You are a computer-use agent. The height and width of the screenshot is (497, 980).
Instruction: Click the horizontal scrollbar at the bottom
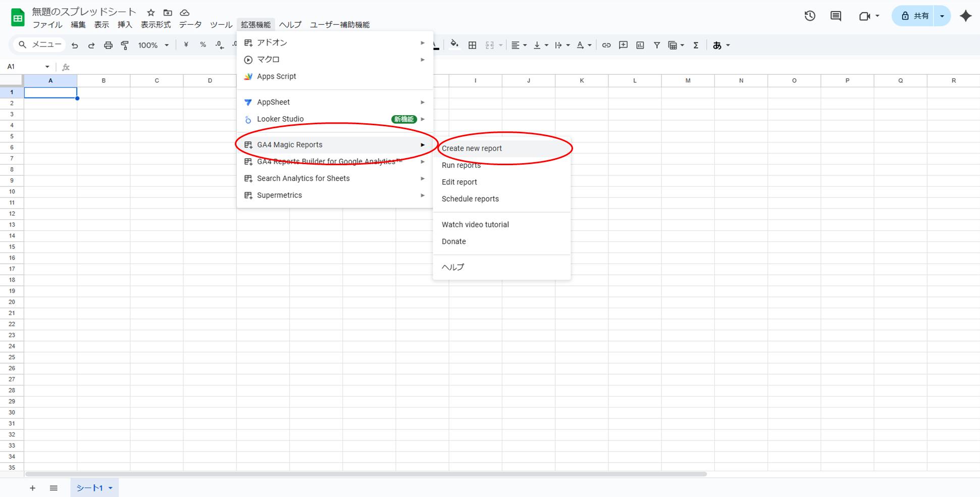(366, 474)
